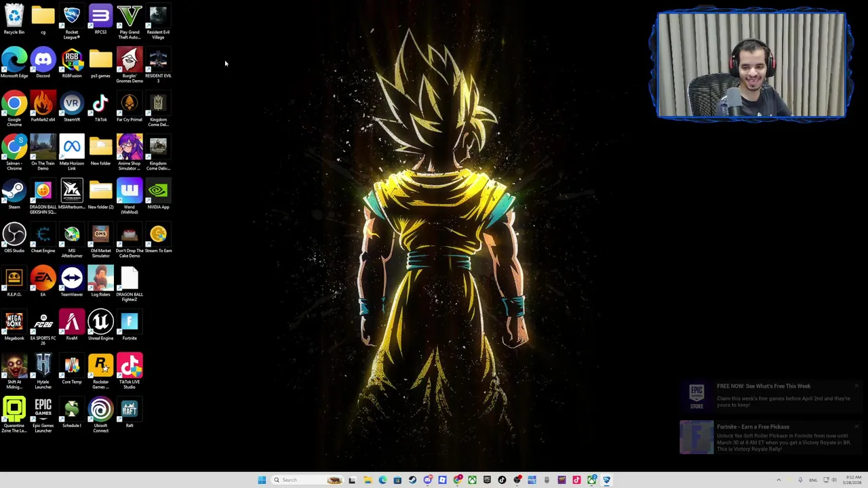
Task: Launch Schedule I desktop shortcut
Action: coord(72,413)
